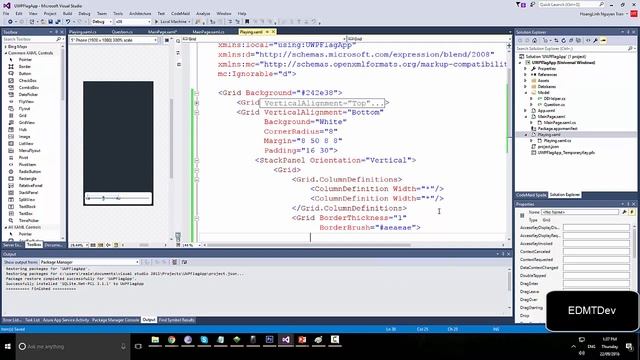Click the Local Machine start button
This screenshot has width=640, height=360.
pos(170,22)
